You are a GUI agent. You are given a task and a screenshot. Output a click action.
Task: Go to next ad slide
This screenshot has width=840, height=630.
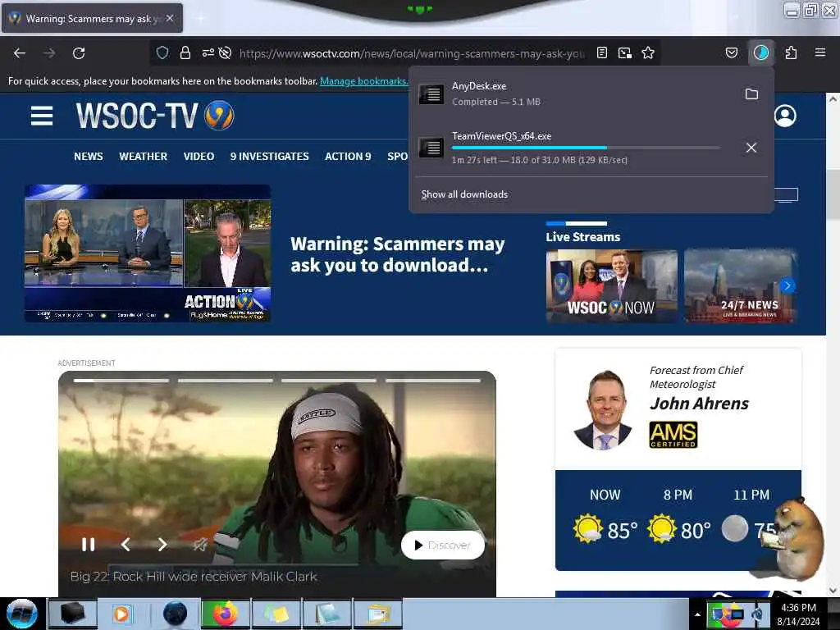coord(162,545)
